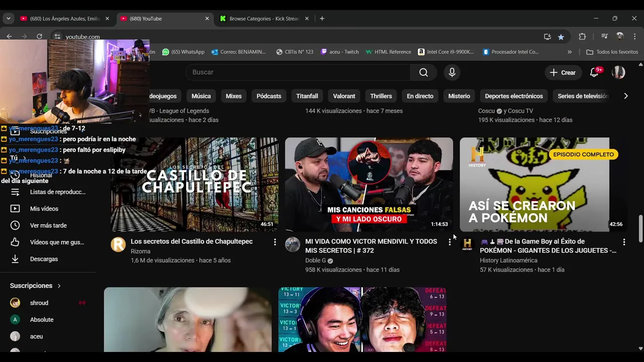Image resolution: width=644 pixels, height=362 pixels.
Task: Expand the hidden bookmarks overflow chevron
Action: [570, 52]
